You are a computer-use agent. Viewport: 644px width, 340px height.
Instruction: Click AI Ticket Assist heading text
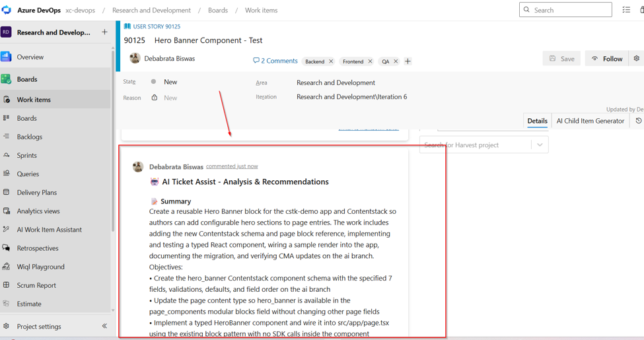pos(245,182)
